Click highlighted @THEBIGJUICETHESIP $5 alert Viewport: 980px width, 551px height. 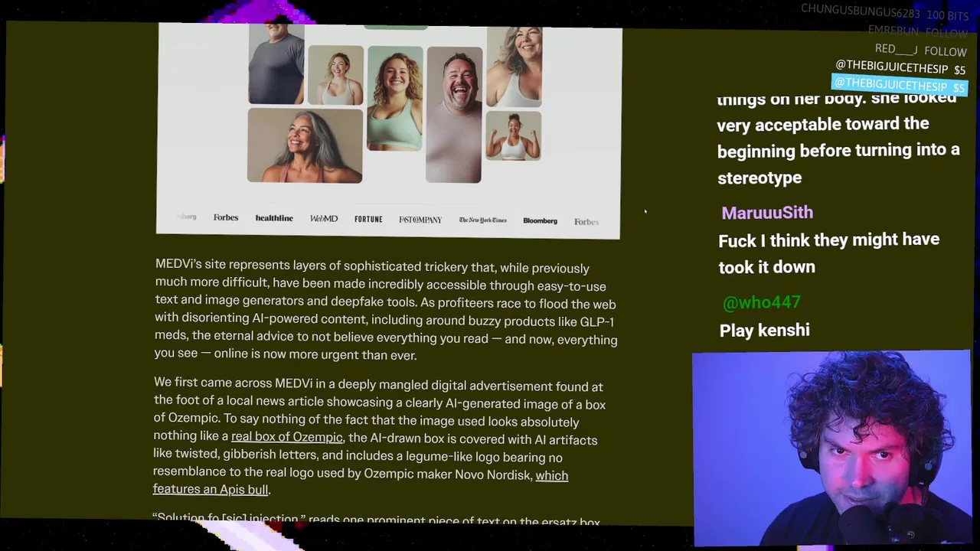[x=900, y=85]
